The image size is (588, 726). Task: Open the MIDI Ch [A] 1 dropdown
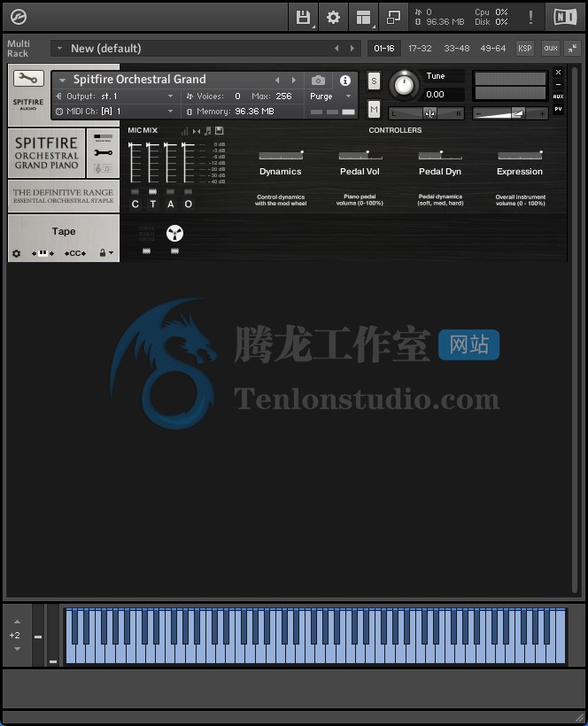114,112
